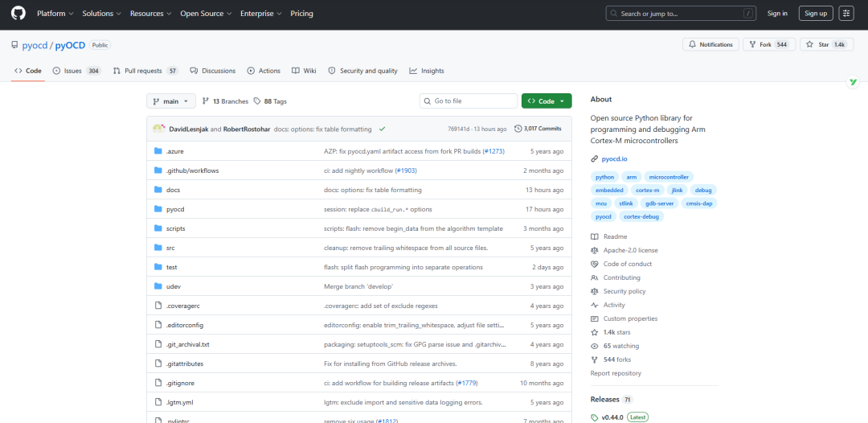Click Report repository link
868x423 pixels.
(x=616, y=373)
